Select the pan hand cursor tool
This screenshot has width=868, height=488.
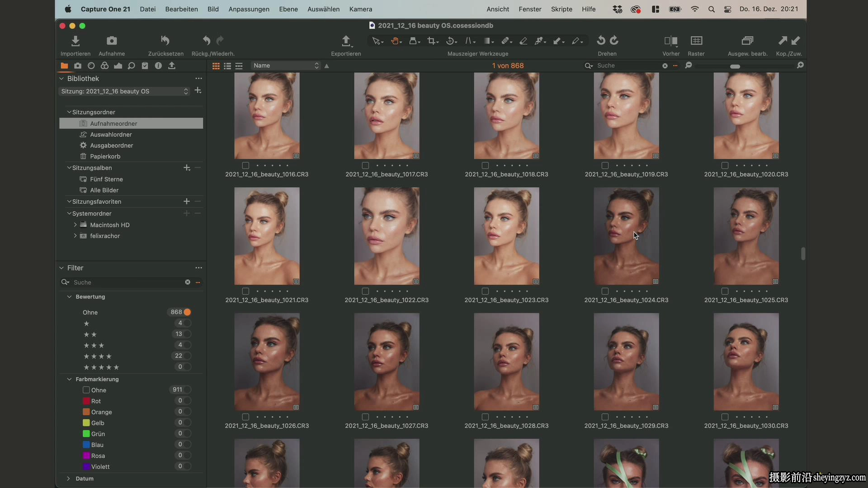pyautogui.click(x=396, y=41)
